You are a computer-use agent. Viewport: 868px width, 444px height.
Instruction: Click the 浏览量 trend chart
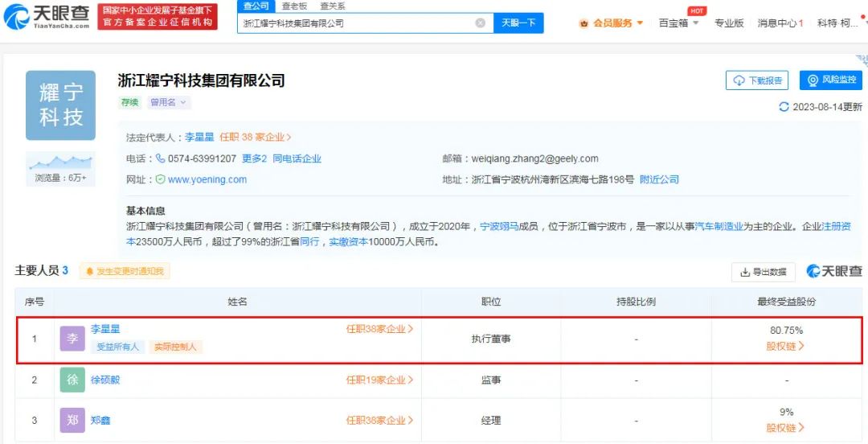click(60, 162)
